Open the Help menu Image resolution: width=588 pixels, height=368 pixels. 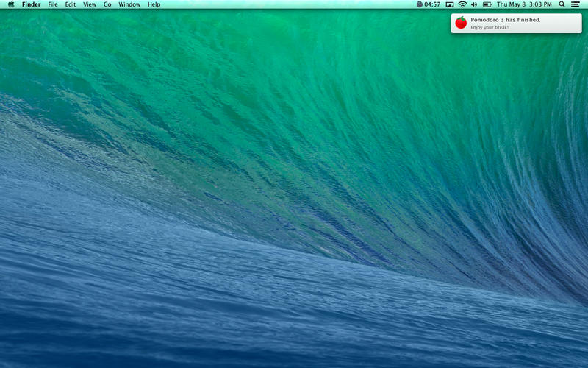click(154, 4)
